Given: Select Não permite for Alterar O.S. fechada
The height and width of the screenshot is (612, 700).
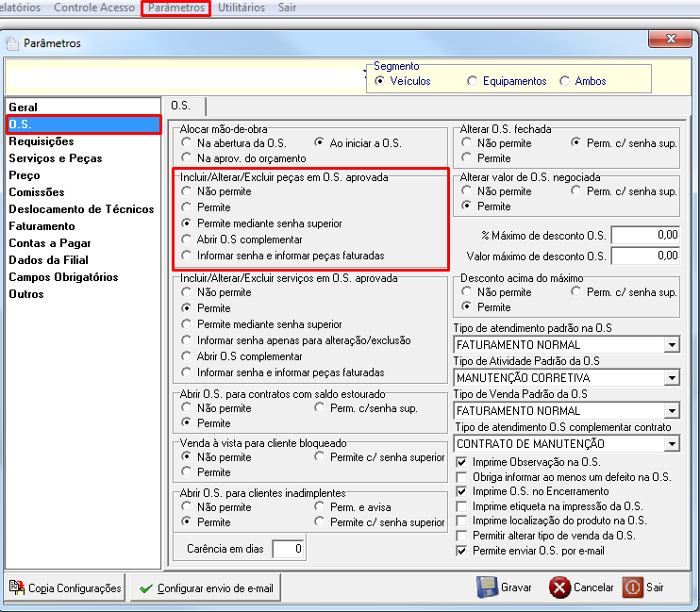Looking at the screenshot, I should [467, 142].
